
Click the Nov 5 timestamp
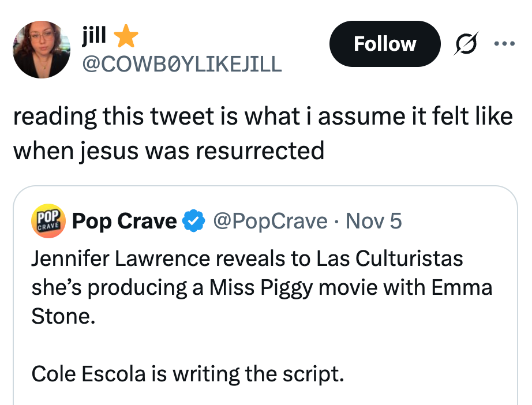[373, 221]
